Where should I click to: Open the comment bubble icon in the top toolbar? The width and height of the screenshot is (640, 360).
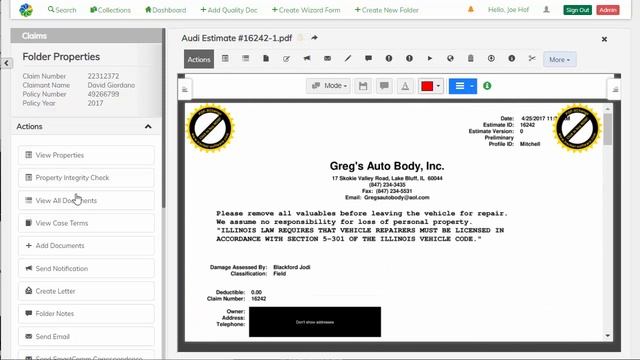point(368,59)
